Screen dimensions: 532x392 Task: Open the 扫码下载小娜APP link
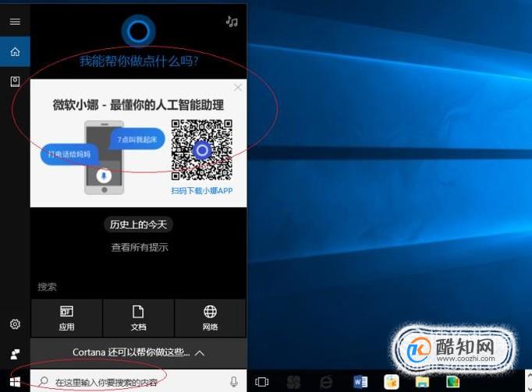(x=201, y=191)
